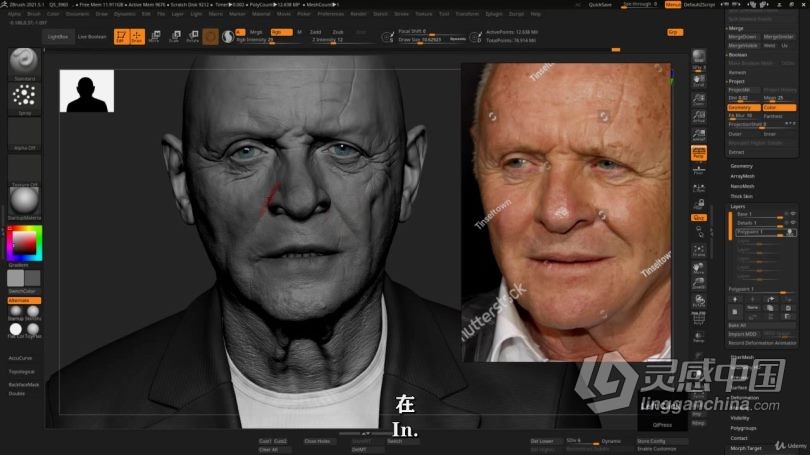
Task: Expand the Geometry subpalette
Action: [x=741, y=166]
